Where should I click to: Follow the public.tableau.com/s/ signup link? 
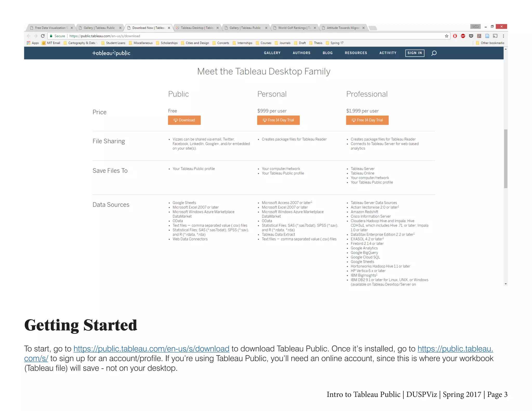[455, 349]
